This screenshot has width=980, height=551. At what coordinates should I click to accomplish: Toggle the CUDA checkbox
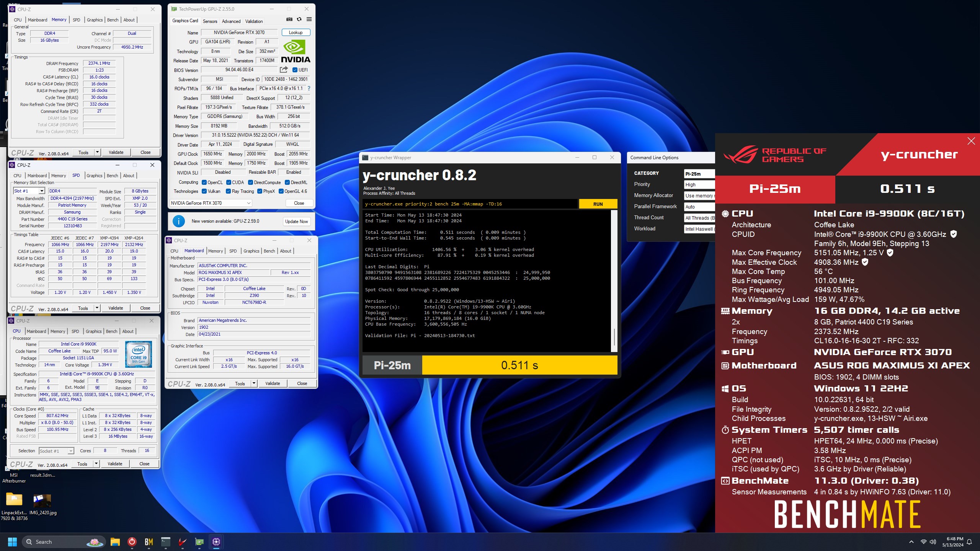(229, 183)
